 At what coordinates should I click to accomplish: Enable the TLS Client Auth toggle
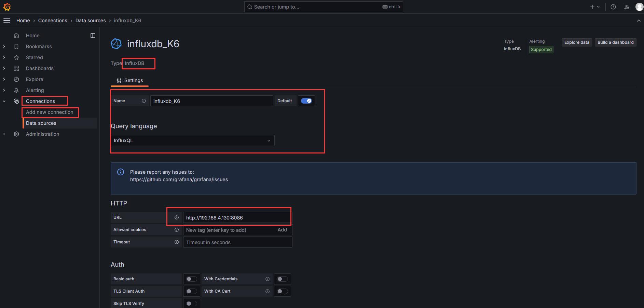pyautogui.click(x=191, y=291)
